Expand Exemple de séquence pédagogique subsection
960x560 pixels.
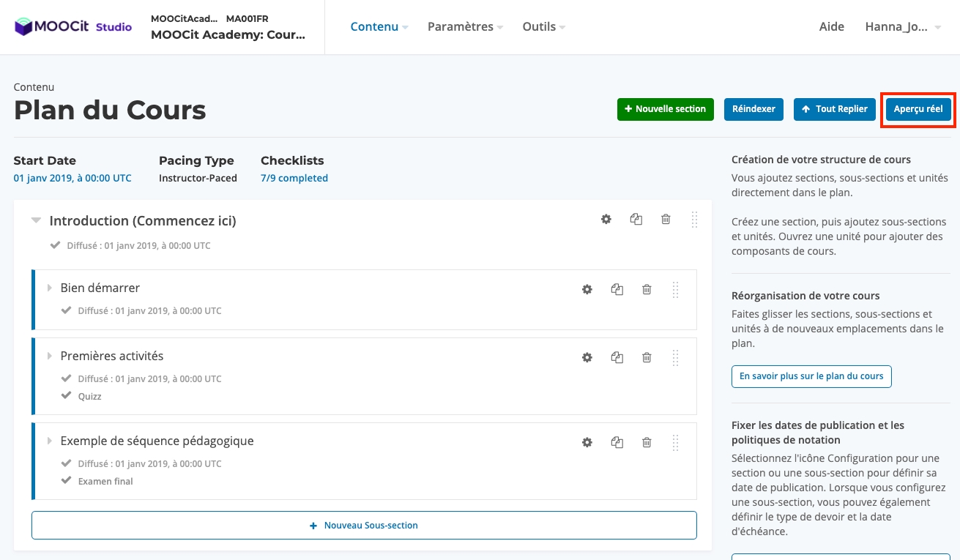click(50, 441)
